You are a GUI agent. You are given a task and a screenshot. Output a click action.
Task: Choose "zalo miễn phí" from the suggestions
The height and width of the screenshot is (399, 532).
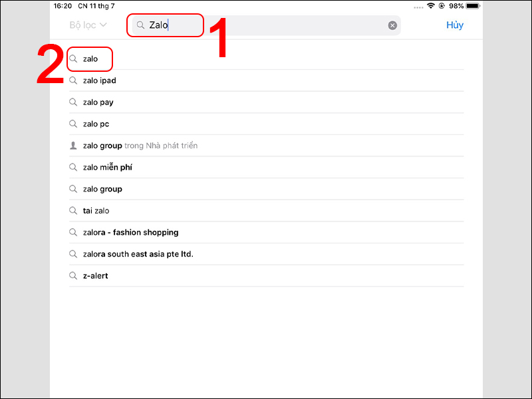[x=267, y=168]
